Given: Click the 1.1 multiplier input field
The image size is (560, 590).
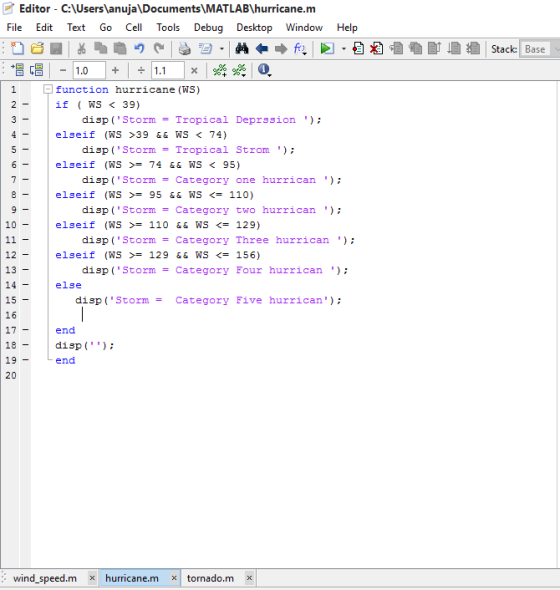Looking at the screenshot, I should 168,70.
